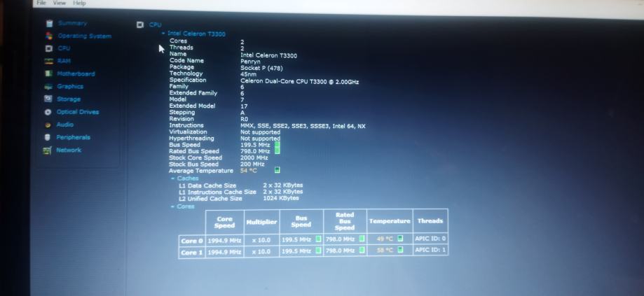The image size is (644, 296).
Task: Open the RAM section
Action: (x=64, y=61)
